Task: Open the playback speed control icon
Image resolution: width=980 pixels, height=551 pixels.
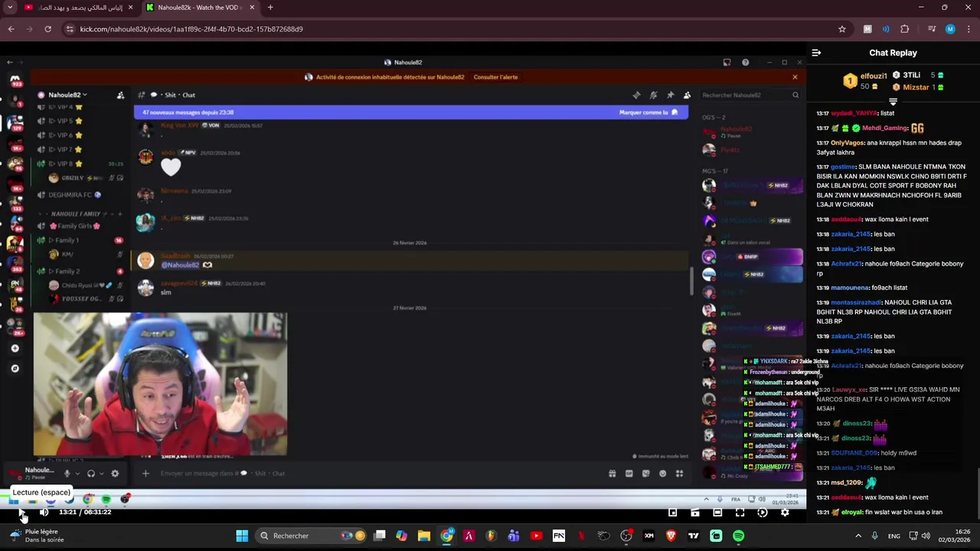Action: [x=762, y=512]
